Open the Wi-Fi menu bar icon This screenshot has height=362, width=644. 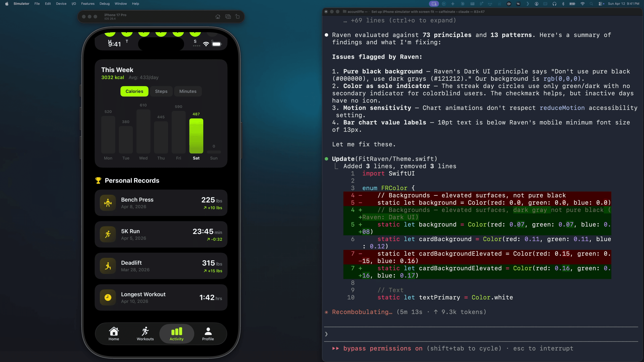[582, 4]
